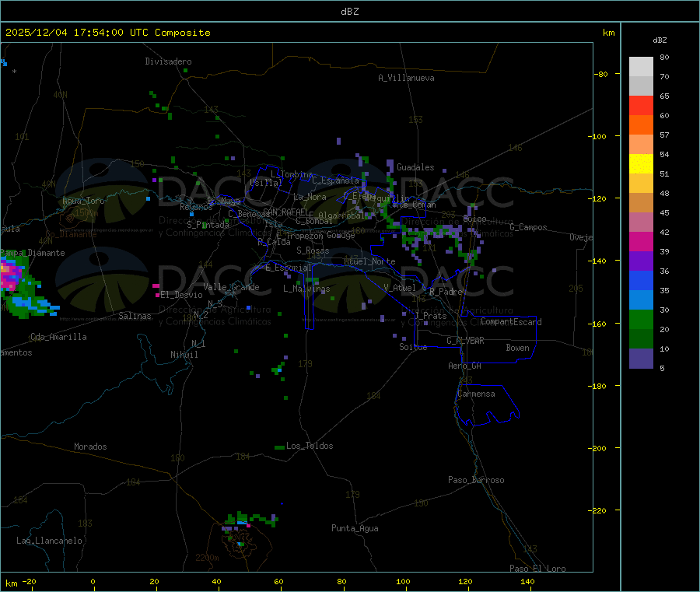The image size is (700, 592).
Task: Select the blue 35 dBZ legend swatch
Action: click(641, 280)
